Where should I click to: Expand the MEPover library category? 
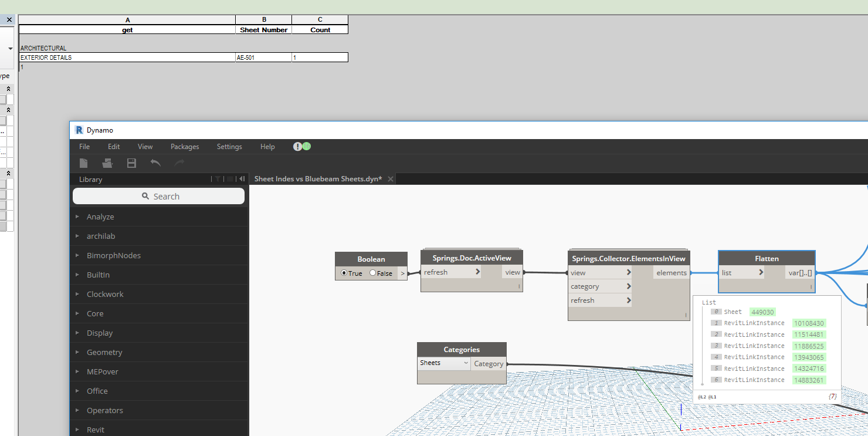tap(77, 371)
